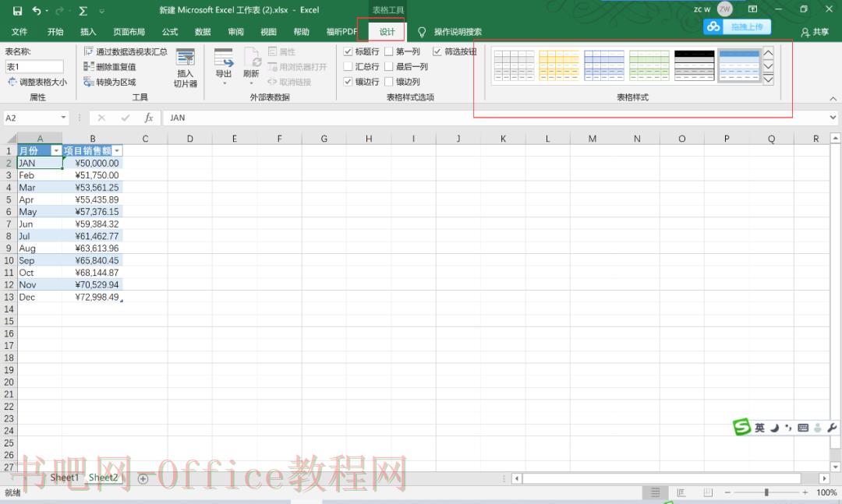The image size is (842, 504).
Task: Click the select-all corner of the grid
Action: pyautogui.click(x=9, y=139)
